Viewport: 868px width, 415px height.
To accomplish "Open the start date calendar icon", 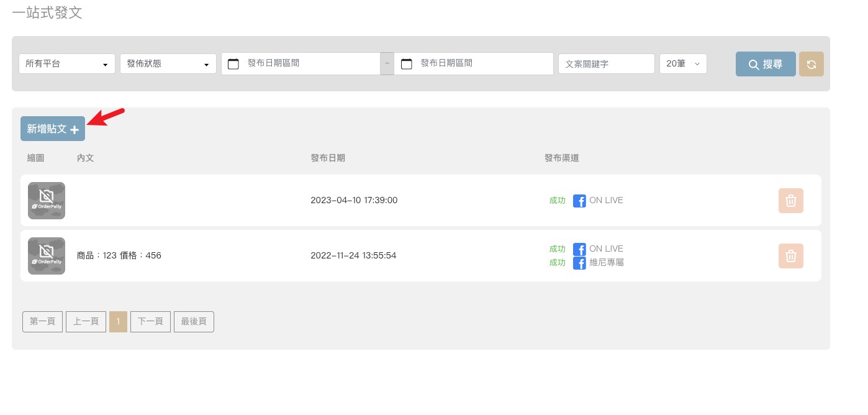I will point(233,63).
